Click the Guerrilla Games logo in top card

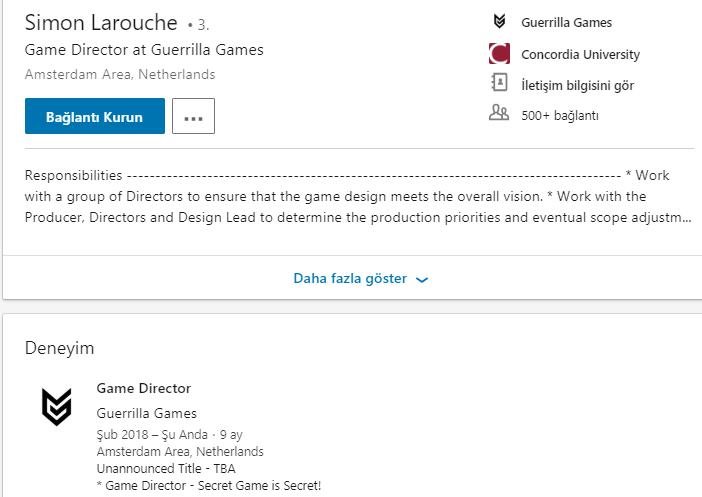pos(499,21)
